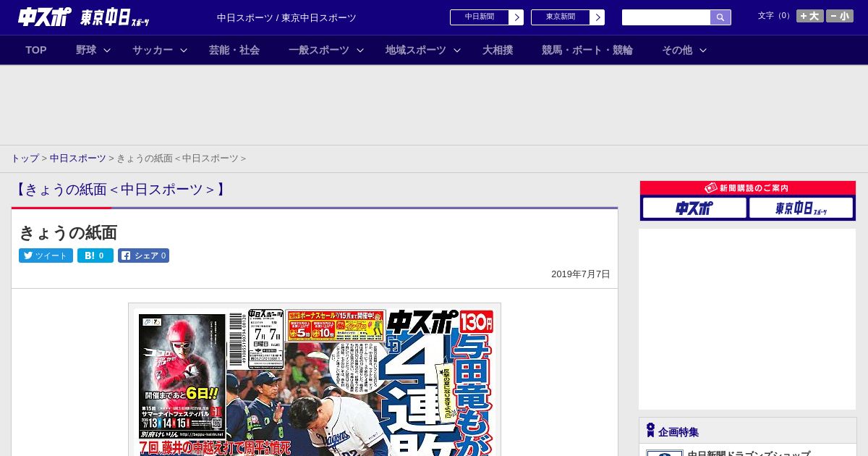Click the 中日スポーツ / 東京中日スポーツ header text

click(x=286, y=17)
